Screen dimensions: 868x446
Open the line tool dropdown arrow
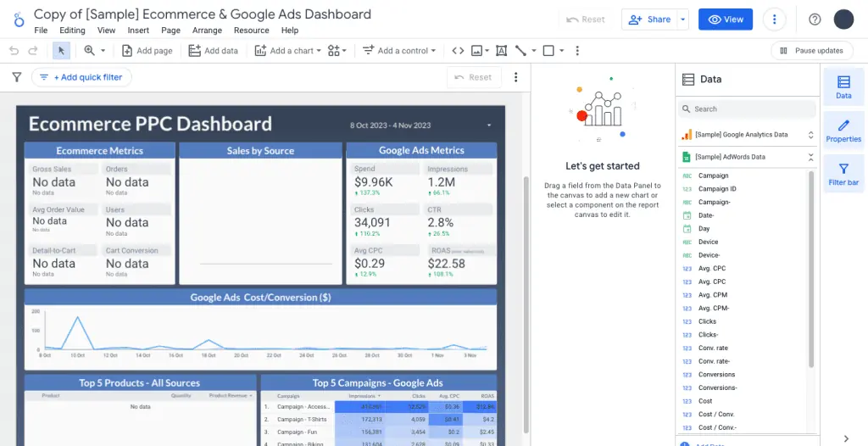point(534,50)
